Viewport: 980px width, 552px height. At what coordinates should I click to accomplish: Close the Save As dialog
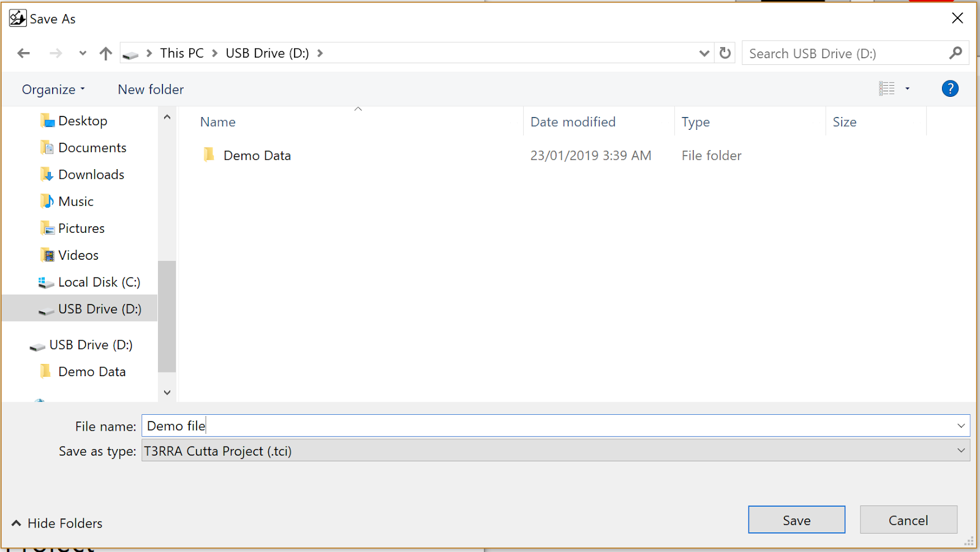pos(957,18)
